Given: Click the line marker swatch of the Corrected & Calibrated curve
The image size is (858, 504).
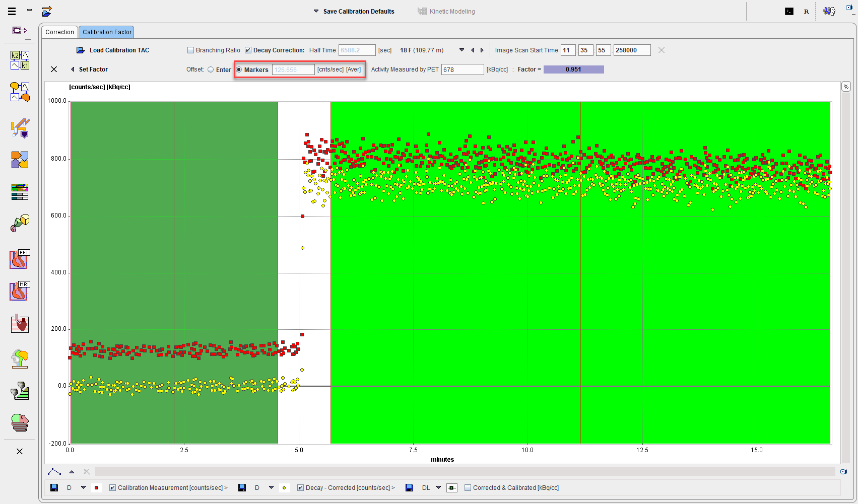Looking at the screenshot, I should pos(452,487).
